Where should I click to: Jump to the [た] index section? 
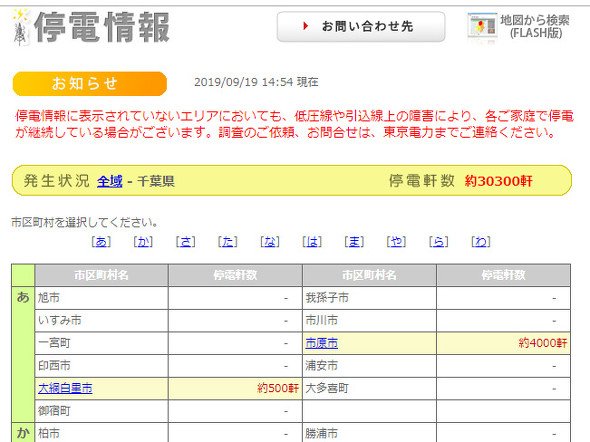tap(228, 242)
